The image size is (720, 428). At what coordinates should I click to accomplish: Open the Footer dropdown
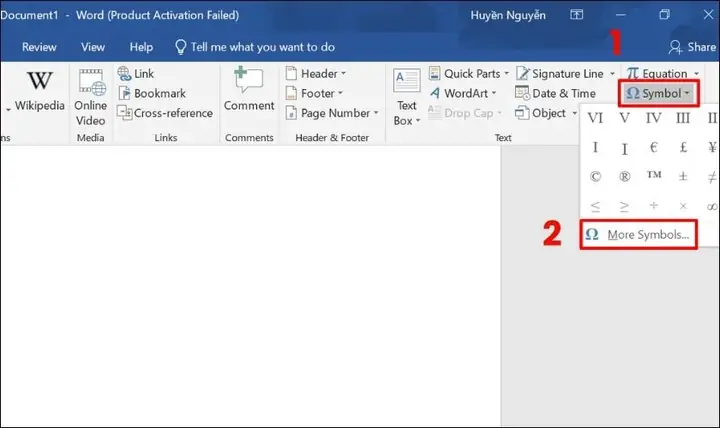tap(314, 93)
